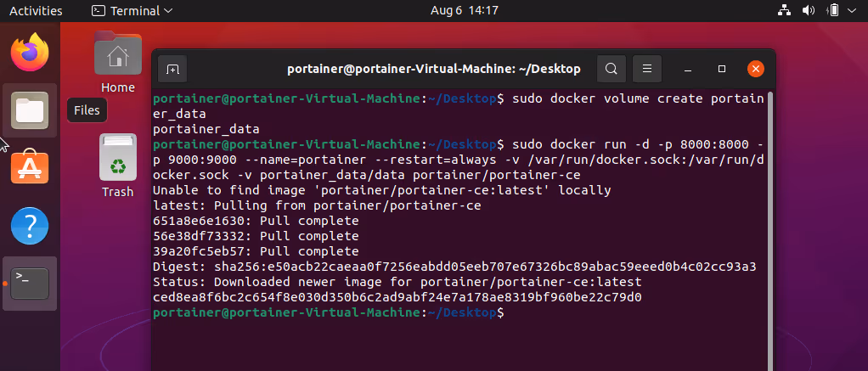
Task: Maximize the terminal window
Action: 721,70
